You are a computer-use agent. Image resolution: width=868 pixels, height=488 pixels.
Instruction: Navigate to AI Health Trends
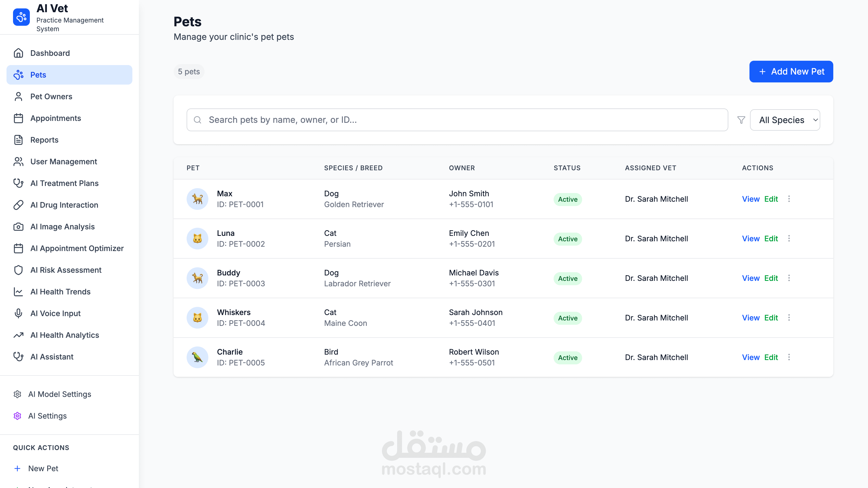point(60,292)
